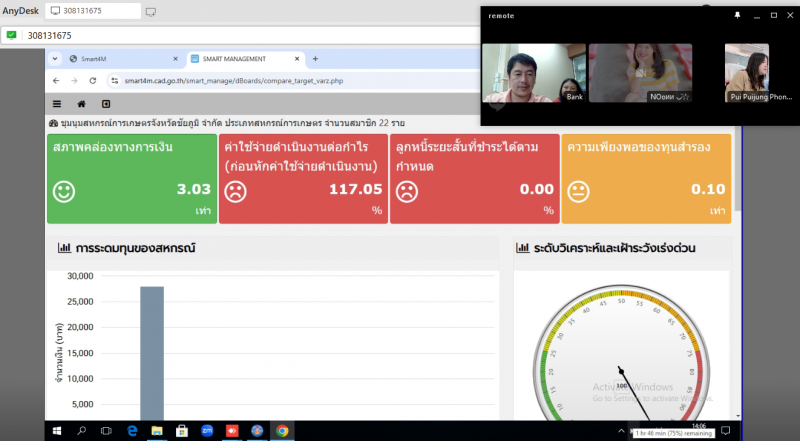Click the logout arrow-box icon in toolbar
The width and height of the screenshot is (800, 441).
click(x=106, y=104)
